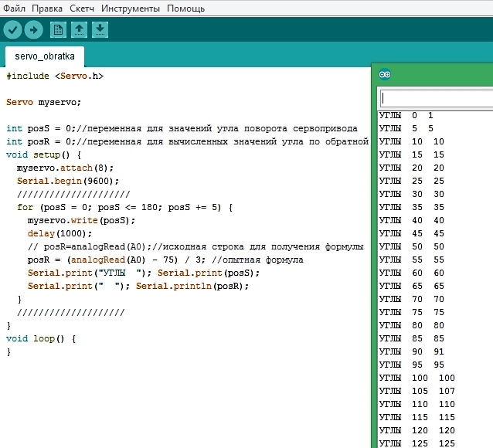
Task: Create a new sketch with New icon
Action: 58,30
